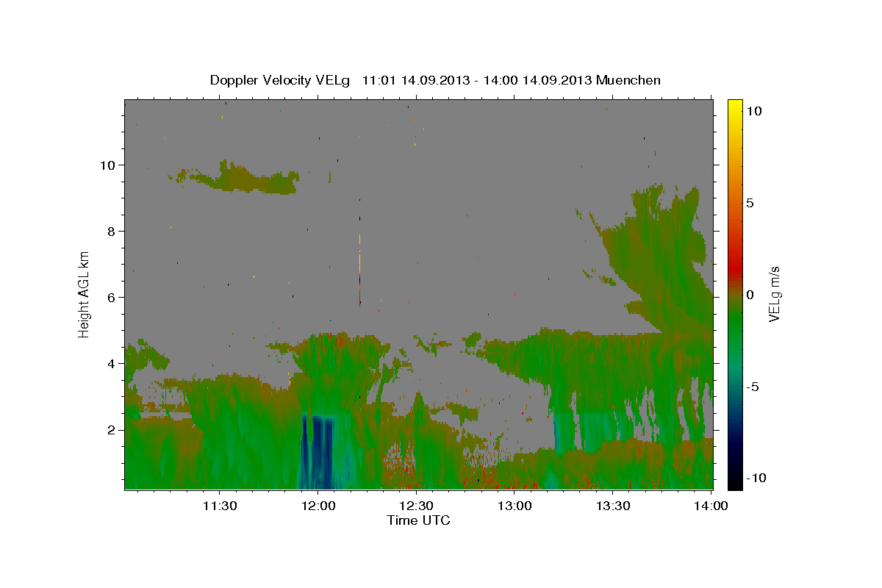Screen dimensions: 882x588
Task: Click the colorbar value 5
Action: [750, 203]
